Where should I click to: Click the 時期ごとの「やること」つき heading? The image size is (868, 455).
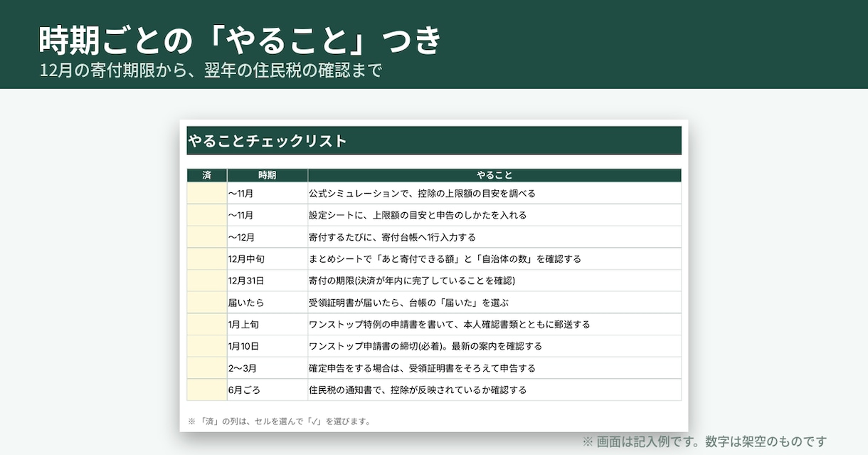coord(240,41)
